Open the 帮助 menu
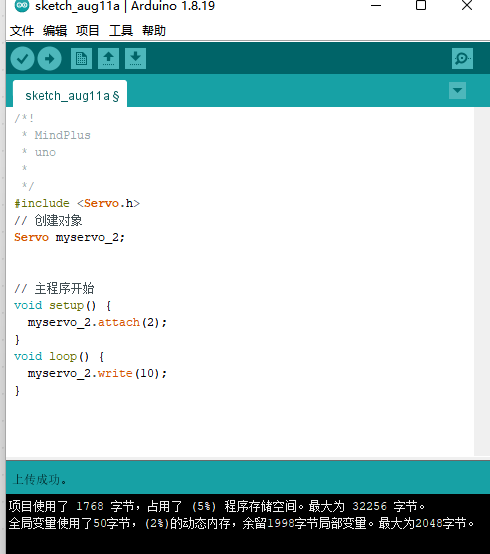Image resolution: width=490 pixels, height=554 pixels. click(x=154, y=31)
